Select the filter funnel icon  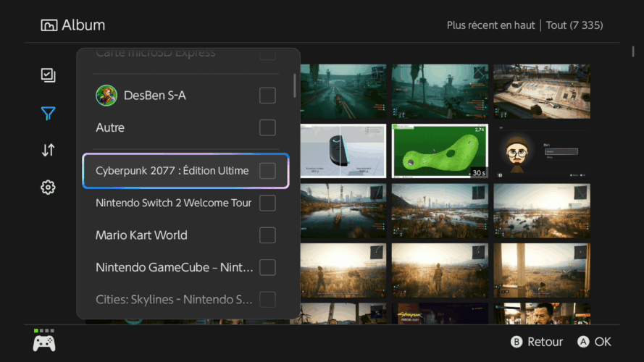[x=48, y=113]
